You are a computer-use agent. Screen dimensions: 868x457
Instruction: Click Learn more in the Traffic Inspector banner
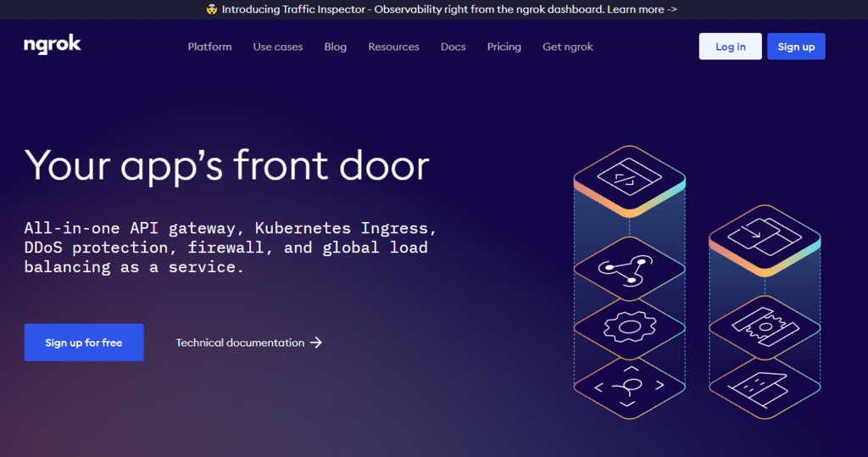pyautogui.click(x=642, y=9)
